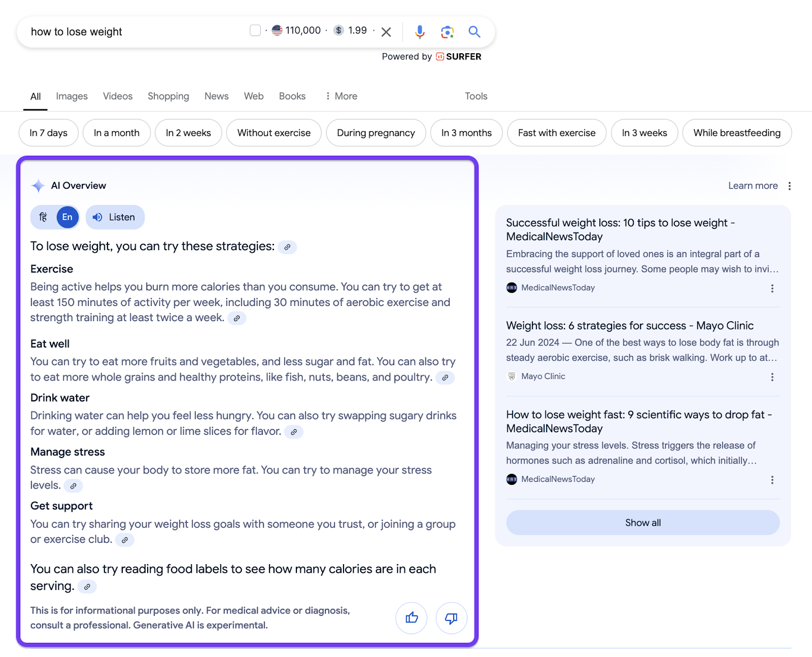Tick the Surfer checkbox in search bar
The image size is (812, 657).
255,30
